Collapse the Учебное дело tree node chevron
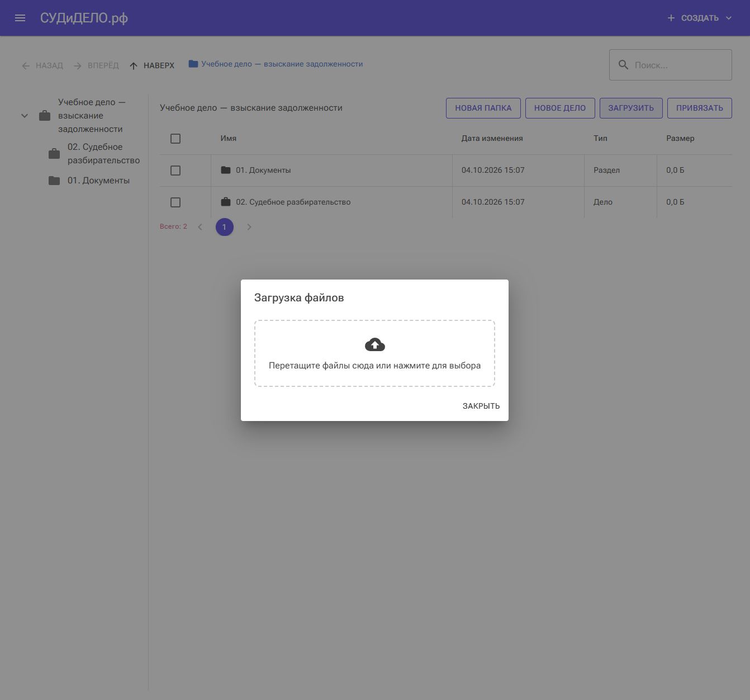Screen dimensions: 750x700 point(25,116)
